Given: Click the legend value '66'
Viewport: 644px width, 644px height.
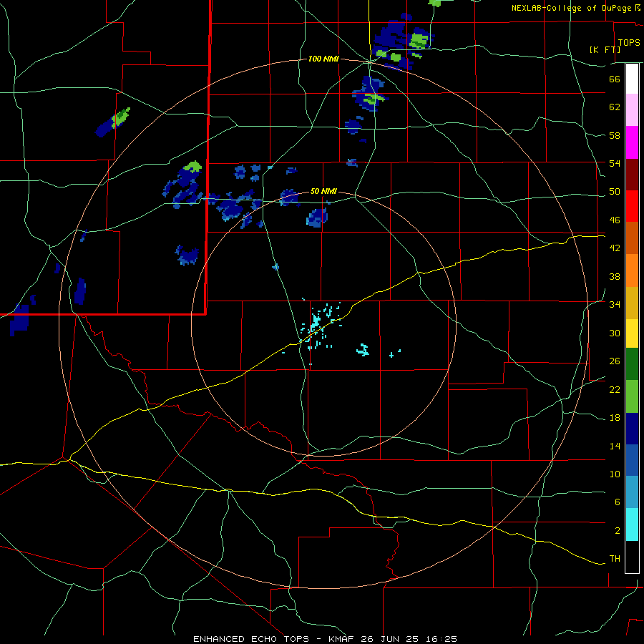Looking at the screenshot, I should coord(615,79).
